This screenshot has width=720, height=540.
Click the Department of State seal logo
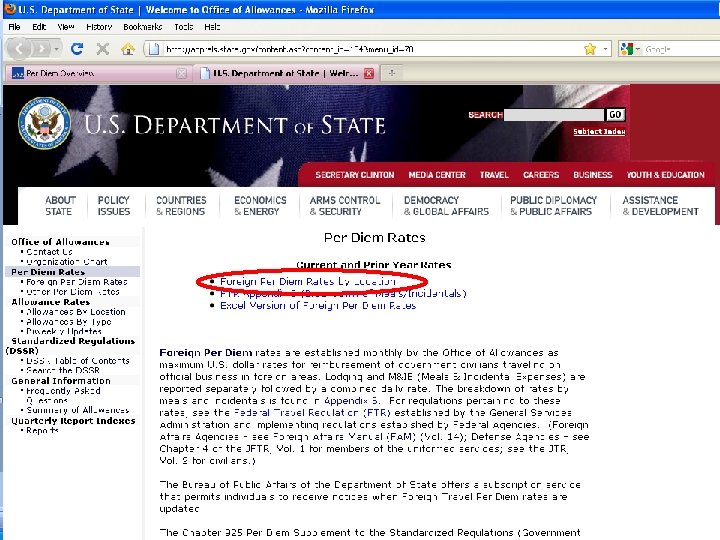click(x=44, y=124)
